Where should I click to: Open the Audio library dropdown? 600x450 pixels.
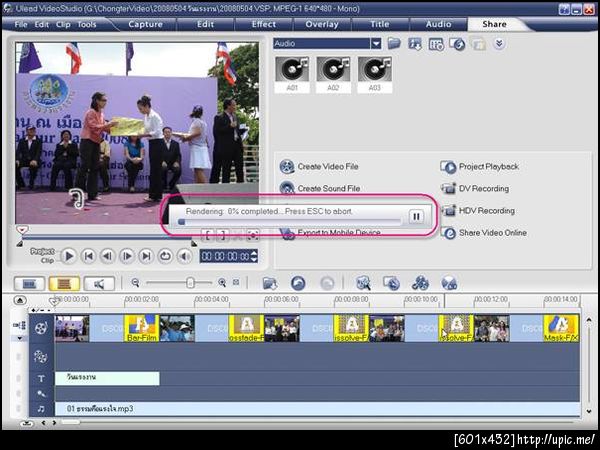pos(376,44)
